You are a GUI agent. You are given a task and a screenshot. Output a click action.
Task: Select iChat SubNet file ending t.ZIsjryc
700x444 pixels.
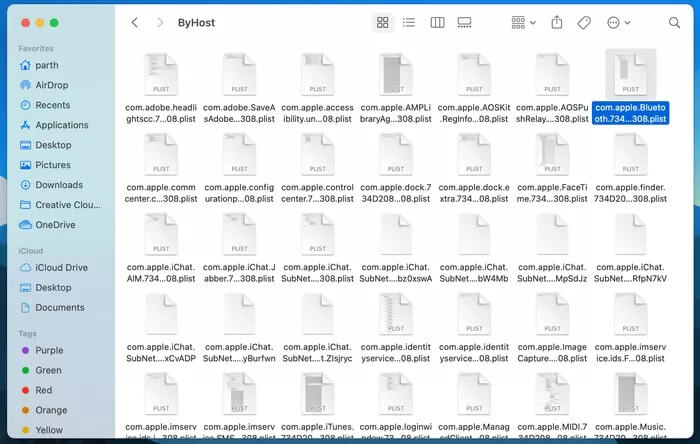(x=317, y=314)
